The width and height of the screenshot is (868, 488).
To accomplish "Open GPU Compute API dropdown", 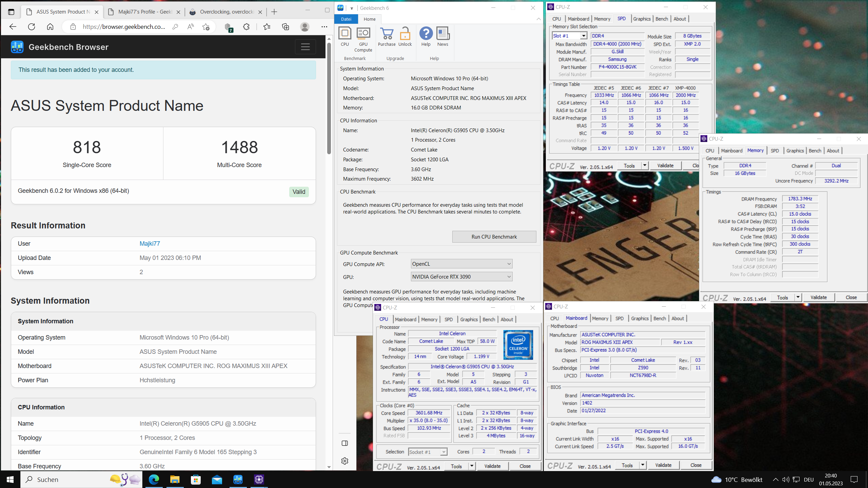I will click(x=461, y=264).
